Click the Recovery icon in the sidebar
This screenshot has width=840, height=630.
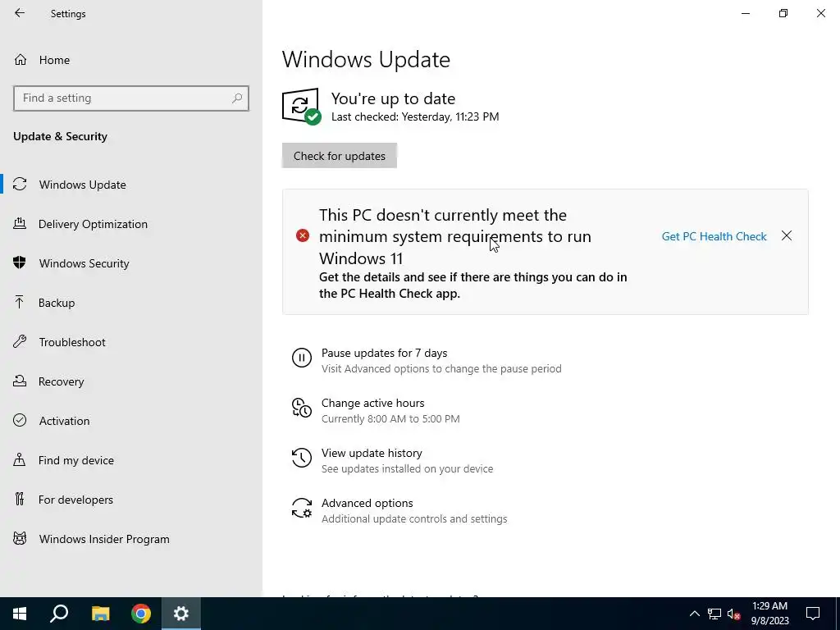click(x=20, y=381)
